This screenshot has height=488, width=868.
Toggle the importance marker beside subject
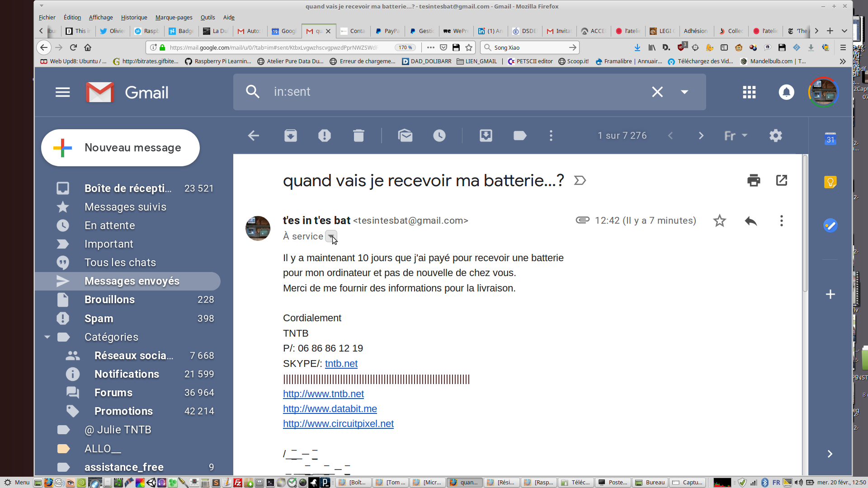point(580,181)
